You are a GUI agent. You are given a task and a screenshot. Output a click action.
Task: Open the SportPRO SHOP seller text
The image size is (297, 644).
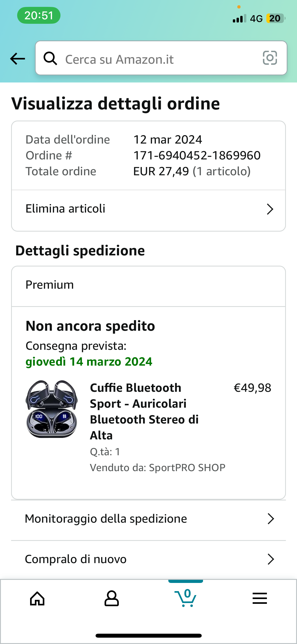coord(187,468)
